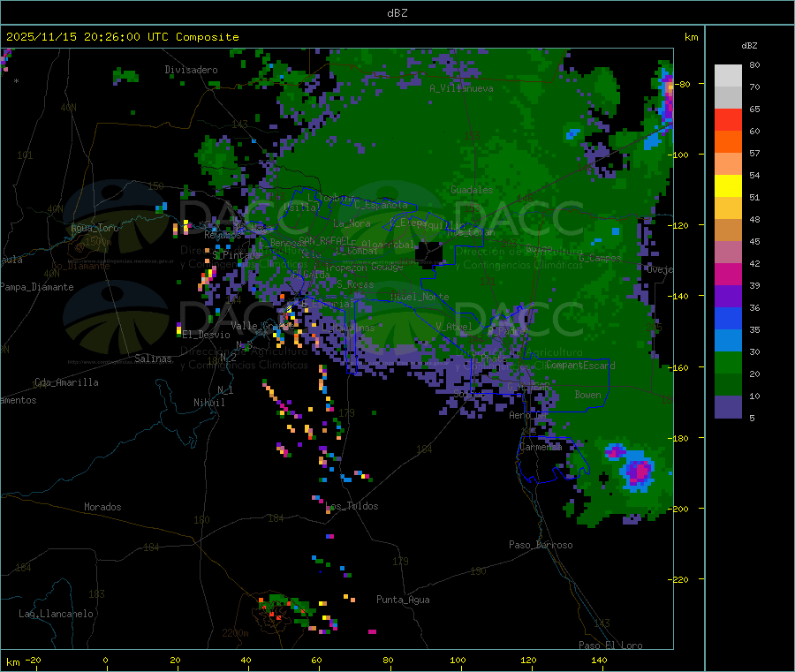Image resolution: width=795 pixels, height=672 pixels.
Task: Select the Pampa_Diamante place label
Action: (37, 287)
